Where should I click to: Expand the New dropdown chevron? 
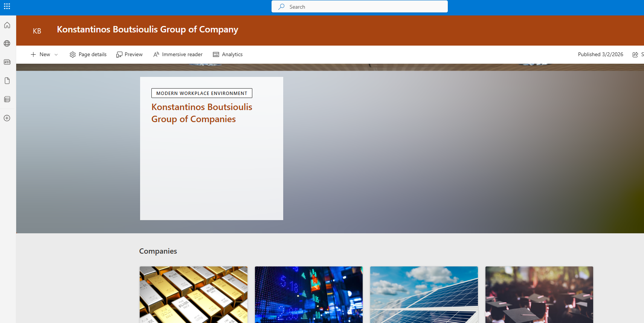(56, 55)
